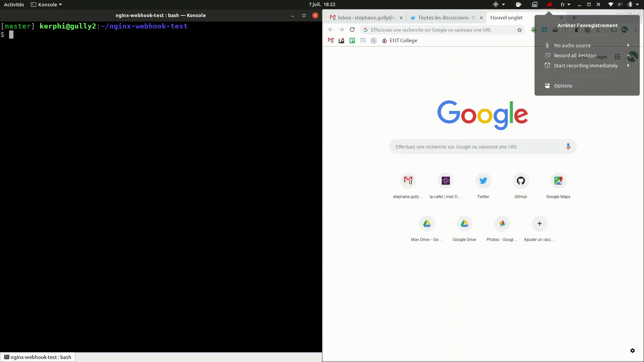Click the Google Maps icon in browser shortcuts

(558, 180)
